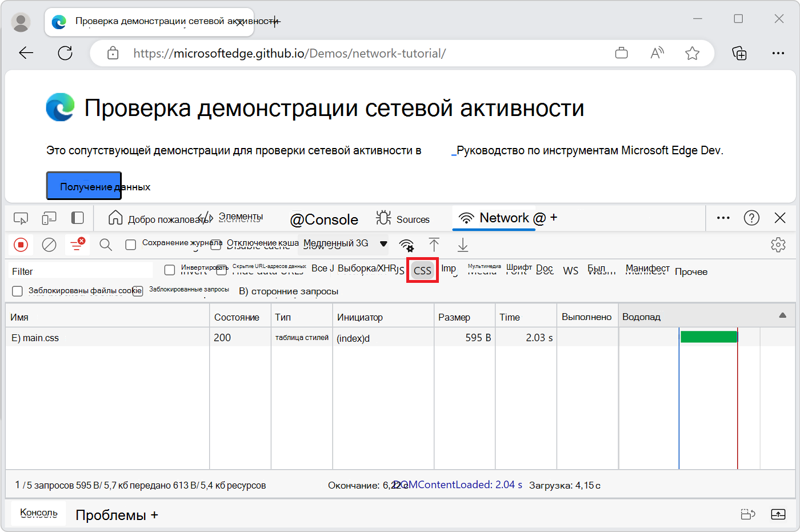Open DevTools settings with the gear icon

[778, 244]
